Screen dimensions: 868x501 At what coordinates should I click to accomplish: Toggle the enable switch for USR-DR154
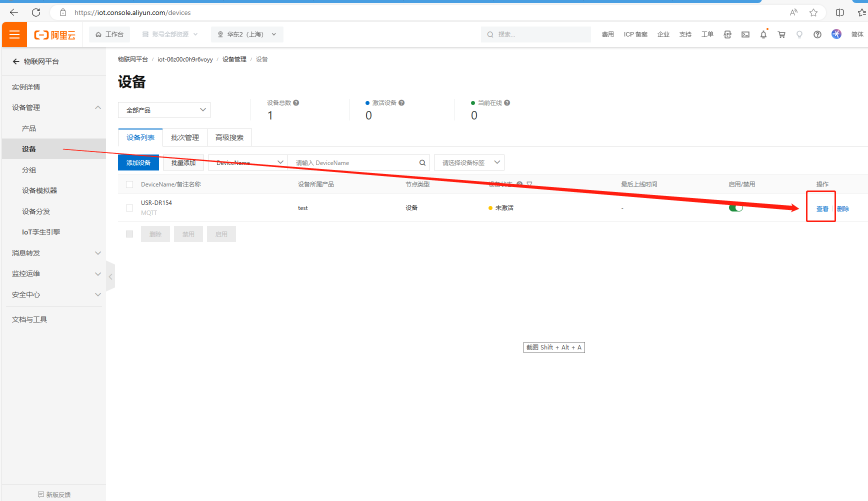pos(735,208)
